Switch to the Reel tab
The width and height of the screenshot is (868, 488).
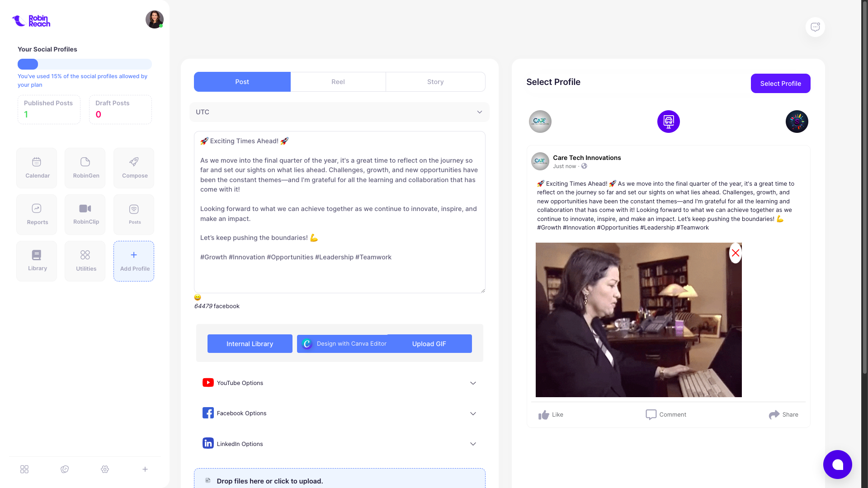(x=338, y=82)
